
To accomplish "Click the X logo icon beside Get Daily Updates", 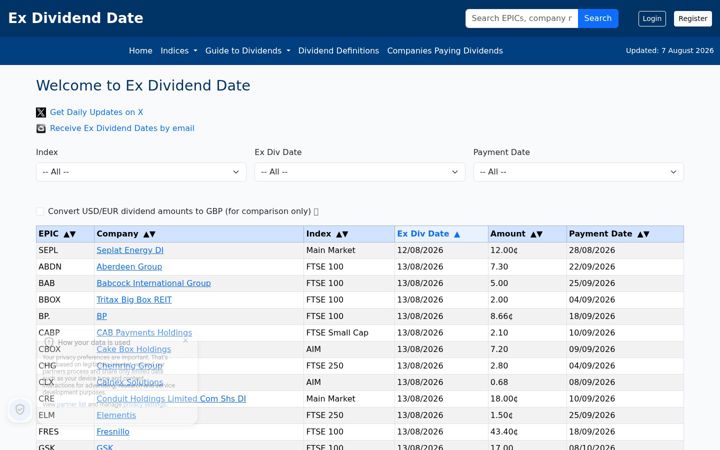I will tap(41, 112).
